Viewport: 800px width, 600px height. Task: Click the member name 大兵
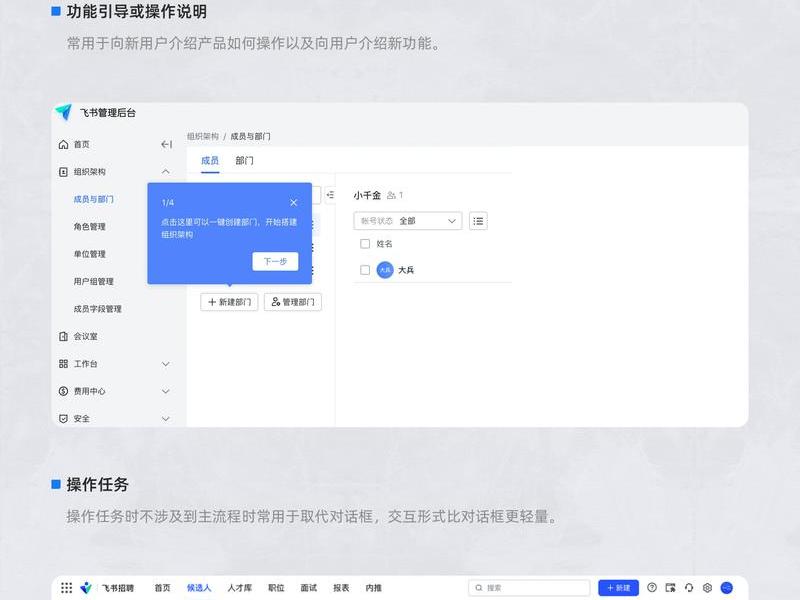click(x=406, y=270)
